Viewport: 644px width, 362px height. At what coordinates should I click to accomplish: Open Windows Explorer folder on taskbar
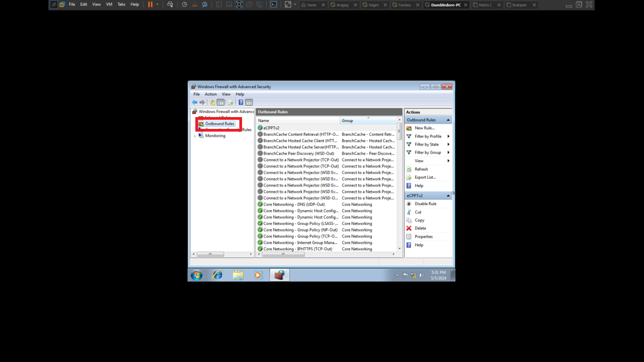click(x=238, y=275)
